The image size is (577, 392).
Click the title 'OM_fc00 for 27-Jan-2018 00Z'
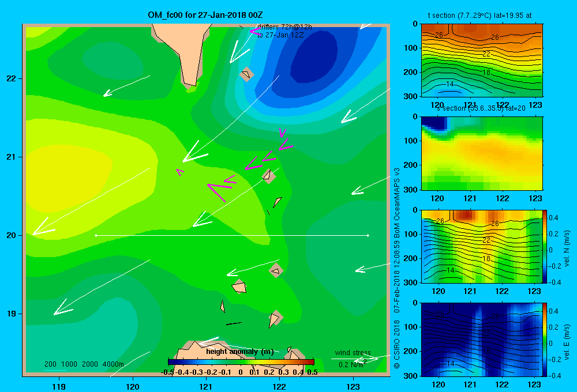pyautogui.click(x=205, y=15)
